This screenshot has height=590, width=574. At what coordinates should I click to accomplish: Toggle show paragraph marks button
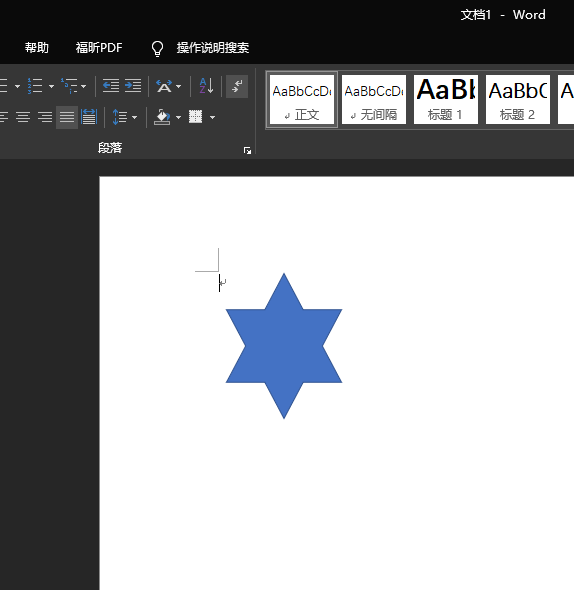click(237, 86)
